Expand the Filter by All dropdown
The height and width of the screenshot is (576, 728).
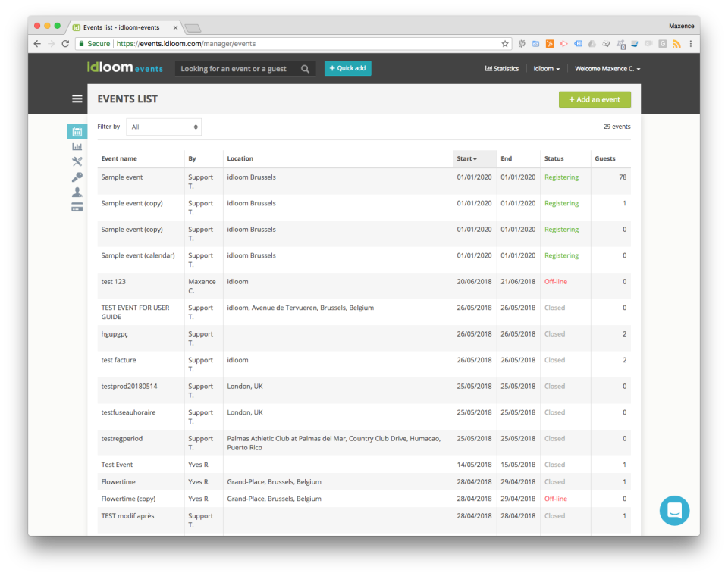pos(164,127)
